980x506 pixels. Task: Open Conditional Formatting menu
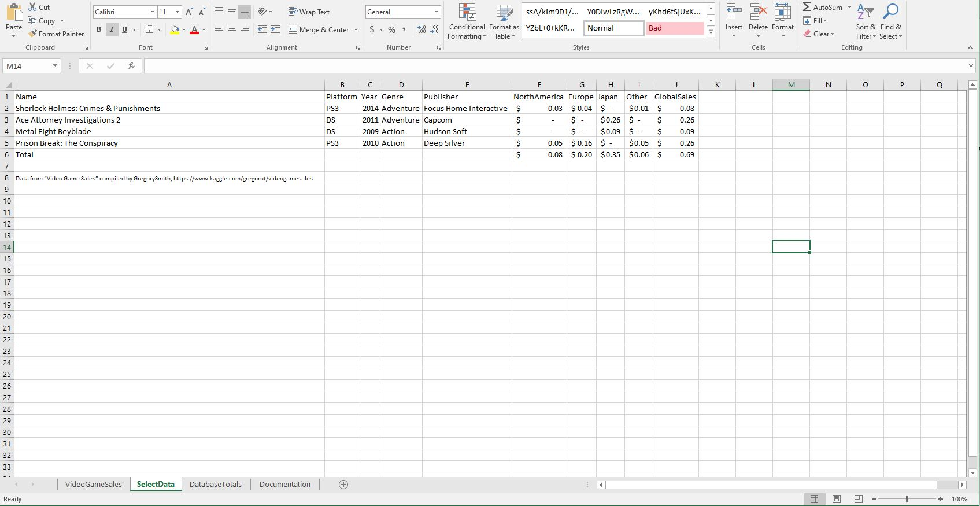point(467,22)
